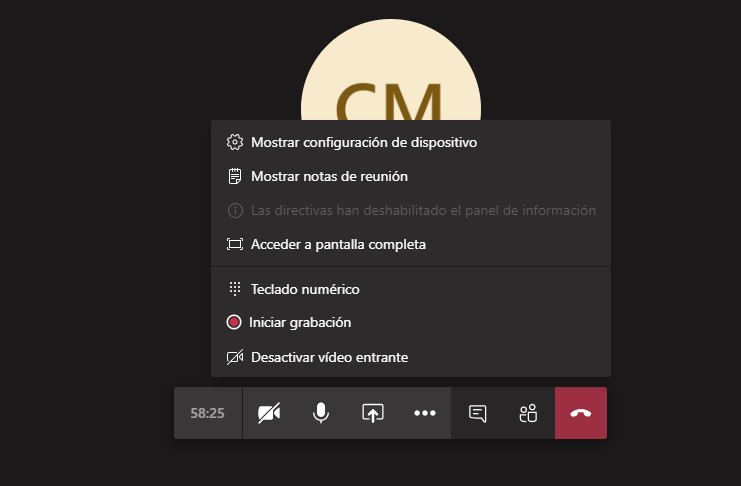
Task: Open "Mostrar notas de reunión"
Action: point(329,176)
